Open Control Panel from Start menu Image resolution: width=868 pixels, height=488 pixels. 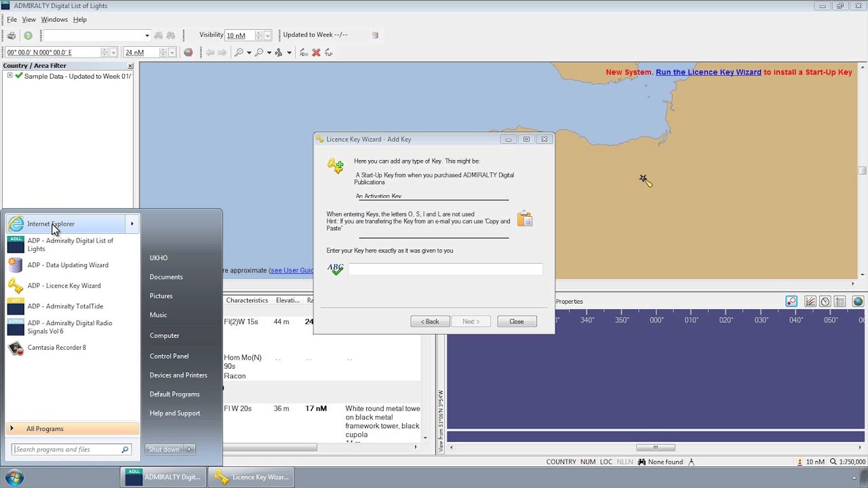coord(170,356)
